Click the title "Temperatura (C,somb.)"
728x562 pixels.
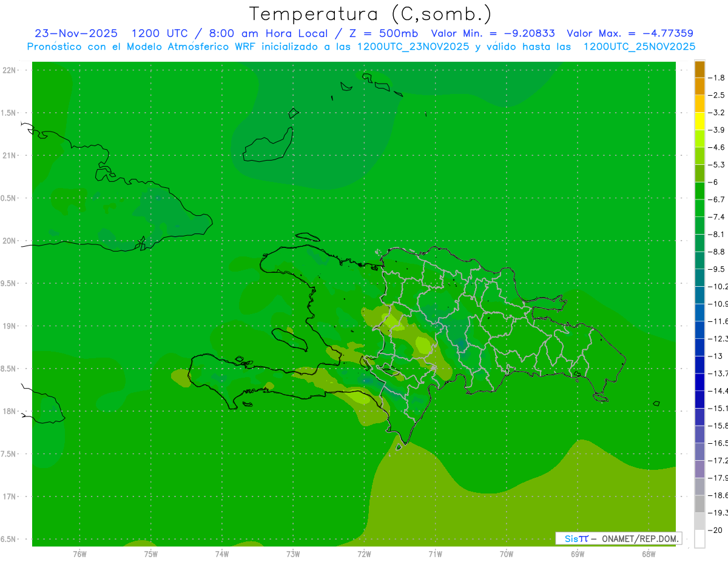[x=371, y=14]
